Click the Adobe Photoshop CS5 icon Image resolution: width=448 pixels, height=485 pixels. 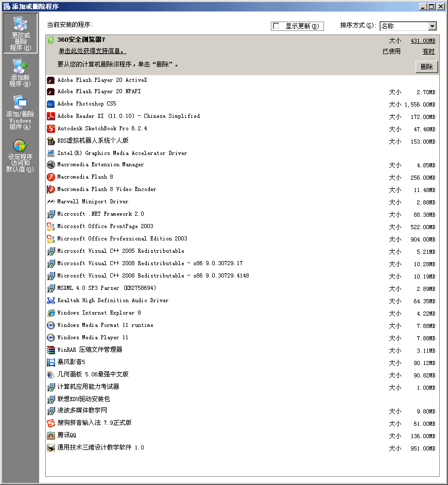pyautogui.click(x=51, y=104)
